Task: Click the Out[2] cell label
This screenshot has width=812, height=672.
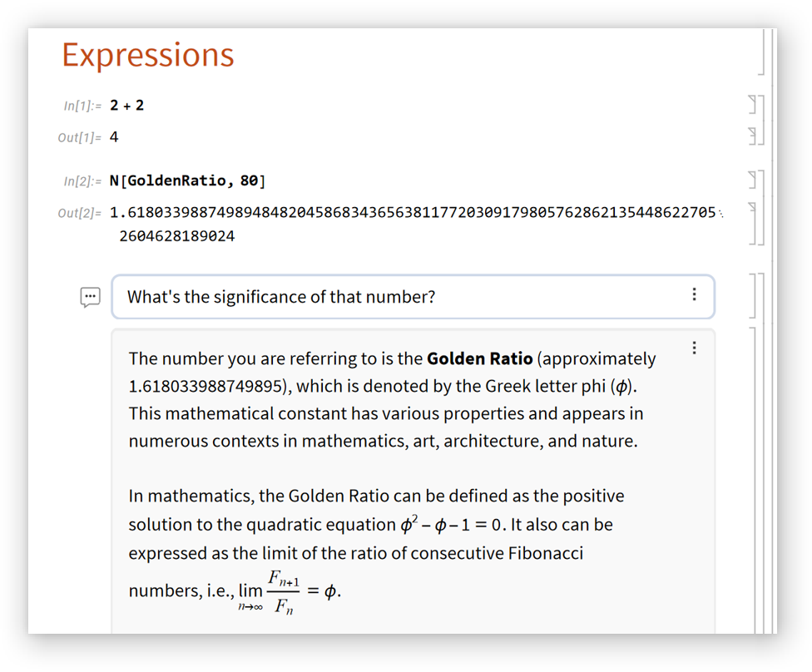Action: point(79,214)
